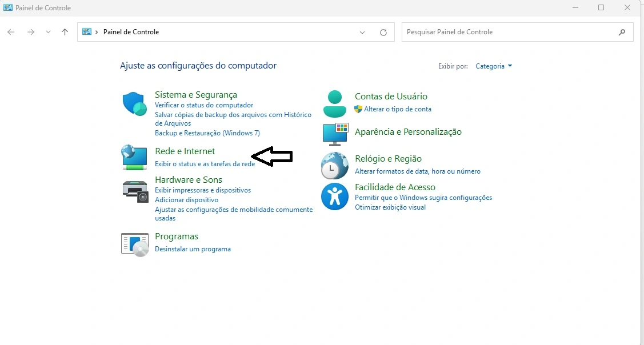
Task: Click Permitir que o Windows sugira configurações
Action: click(423, 198)
